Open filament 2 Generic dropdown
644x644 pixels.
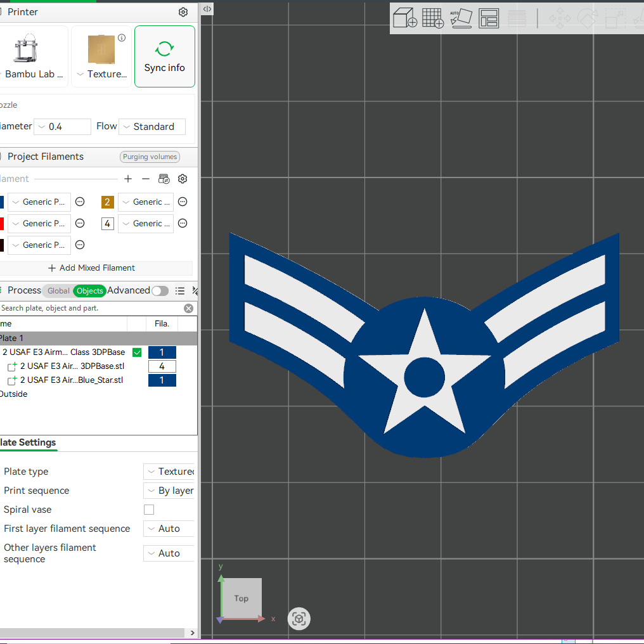[x=146, y=202]
